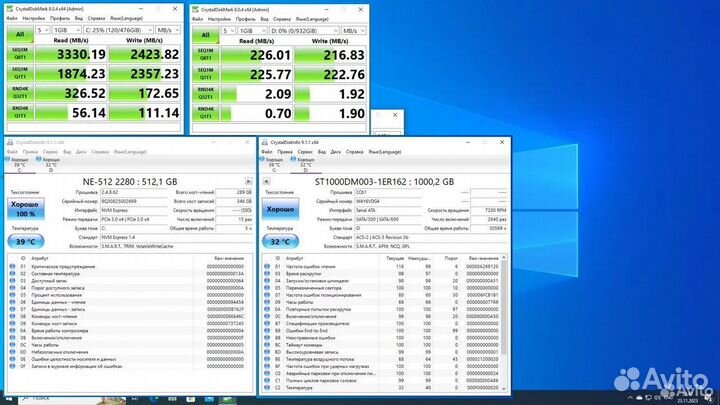Click status icon of attribute 0C Часы работы (NE-512)
This screenshot has width=720, height=405.
click(x=12, y=345)
